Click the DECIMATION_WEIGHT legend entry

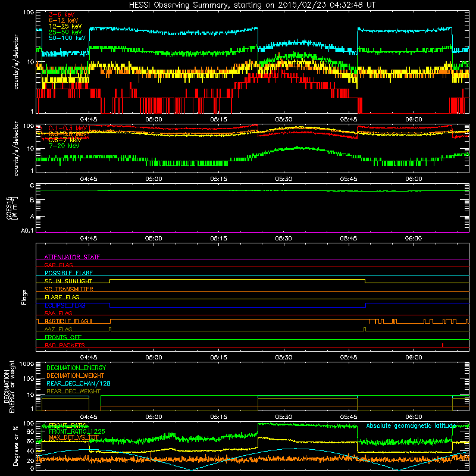pyautogui.click(x=76, y=376)
